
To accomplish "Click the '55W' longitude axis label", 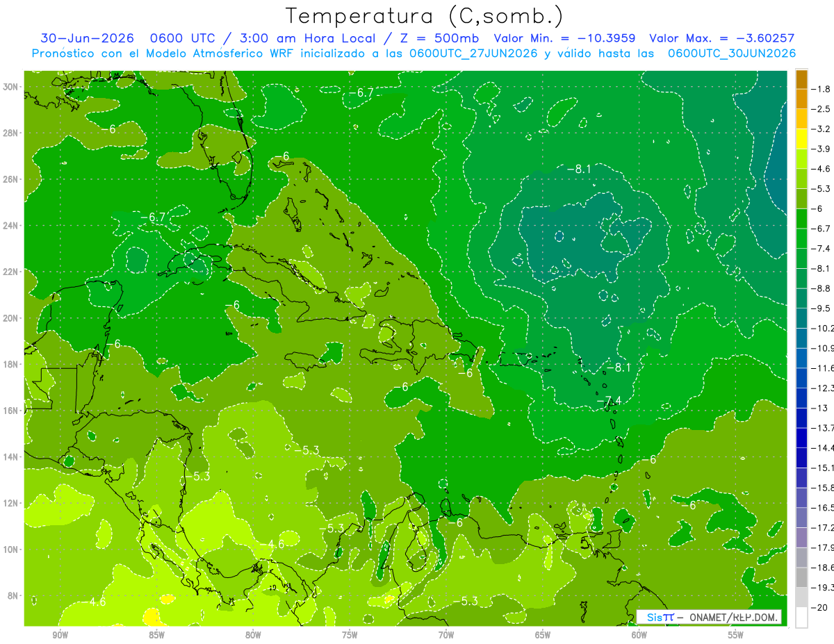I will 736,635.
